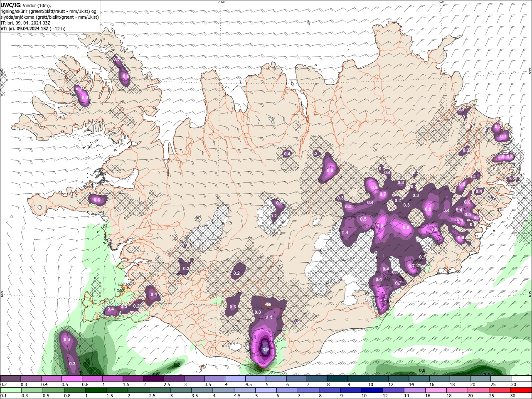
Task: Pick the dark teal 8–9 swatch in snow legend
Action: point(337,379)
